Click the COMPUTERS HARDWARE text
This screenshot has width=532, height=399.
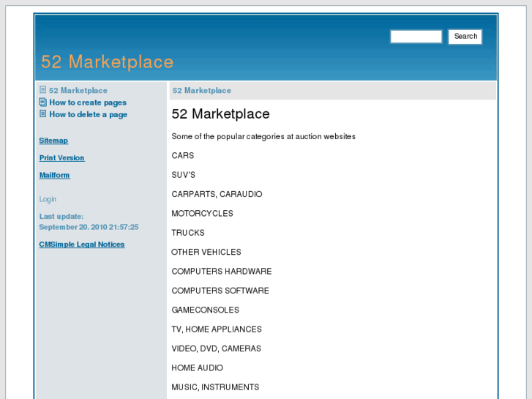[x=222, y=272]
